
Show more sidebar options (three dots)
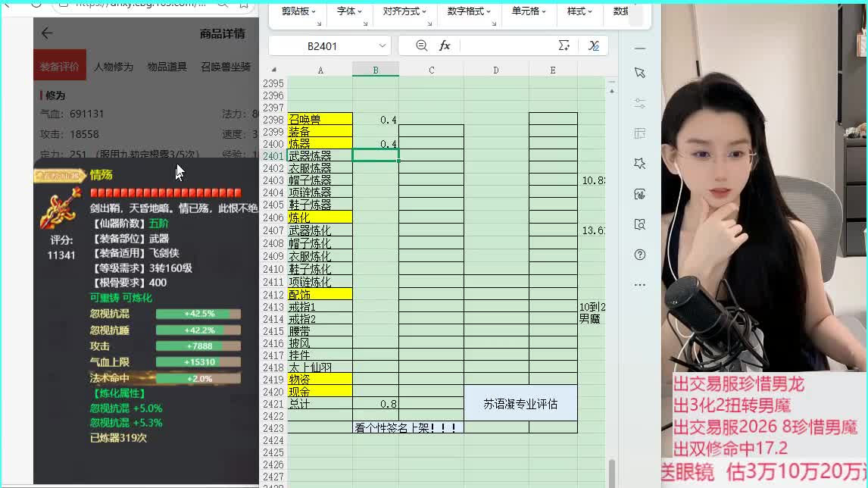[x=640, y=285]
